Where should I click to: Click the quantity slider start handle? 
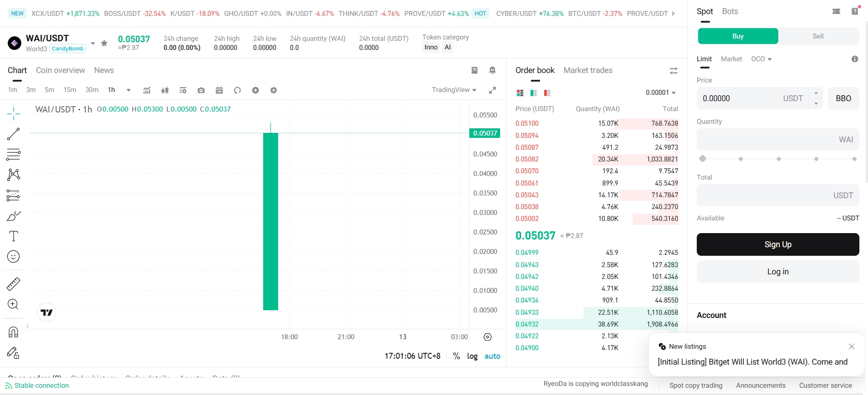pos(703,159)
